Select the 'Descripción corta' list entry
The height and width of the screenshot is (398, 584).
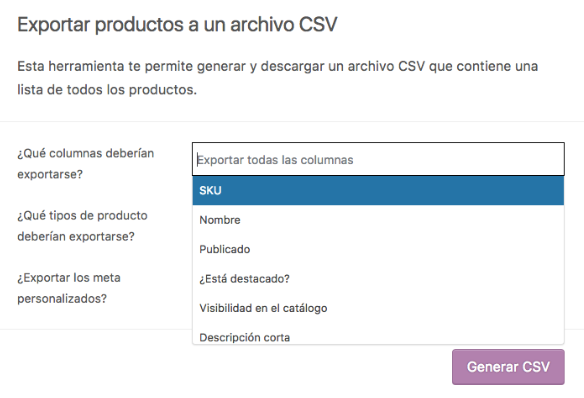(245, 337)
